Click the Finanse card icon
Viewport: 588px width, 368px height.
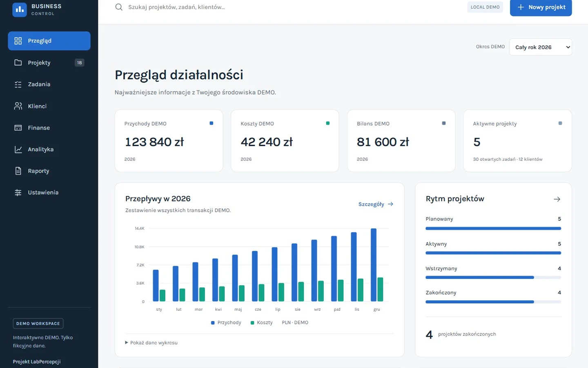point(18,128)
